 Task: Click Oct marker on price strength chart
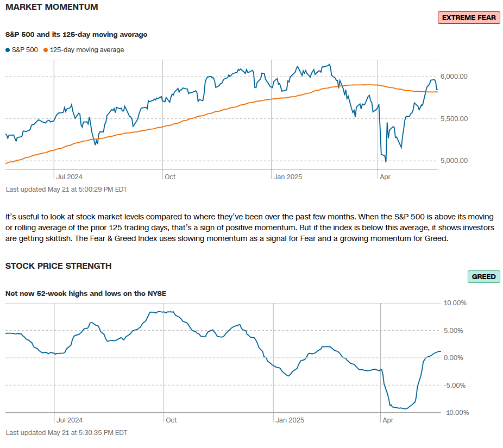click(171, 420)
